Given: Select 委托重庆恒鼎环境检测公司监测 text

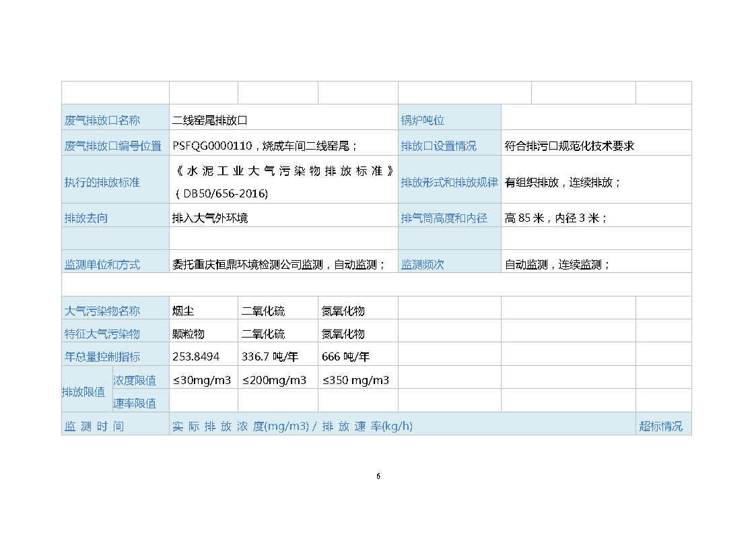Looking at the screenshot, I should (x=247, y=264).
